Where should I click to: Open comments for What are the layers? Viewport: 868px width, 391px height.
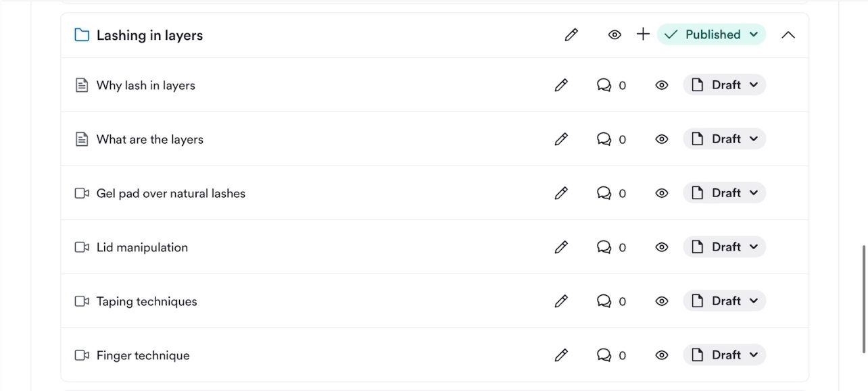click(x=610, y=139)
